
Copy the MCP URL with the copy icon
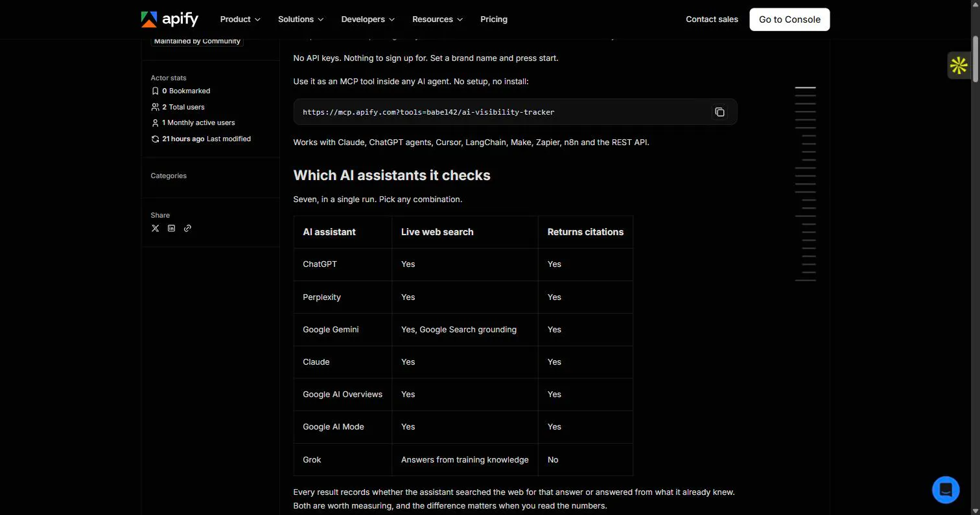[719, 112]
